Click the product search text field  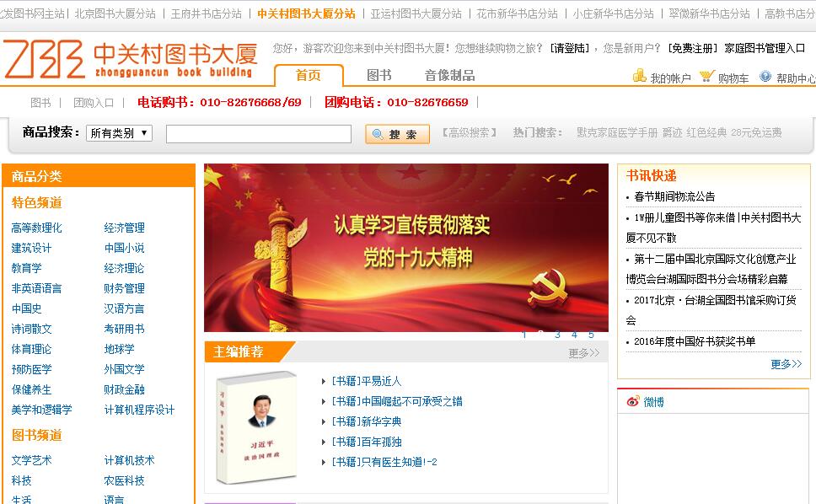(259, 134)
